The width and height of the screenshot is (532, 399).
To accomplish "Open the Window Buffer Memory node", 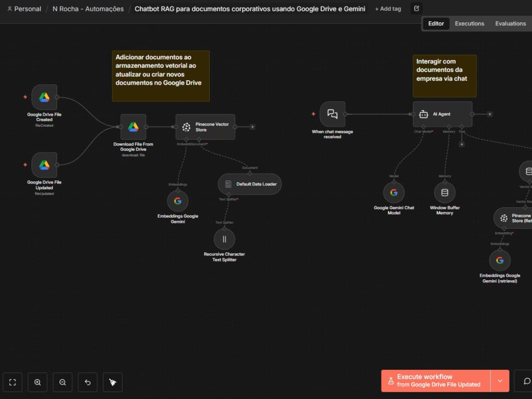I will [445, 192].
